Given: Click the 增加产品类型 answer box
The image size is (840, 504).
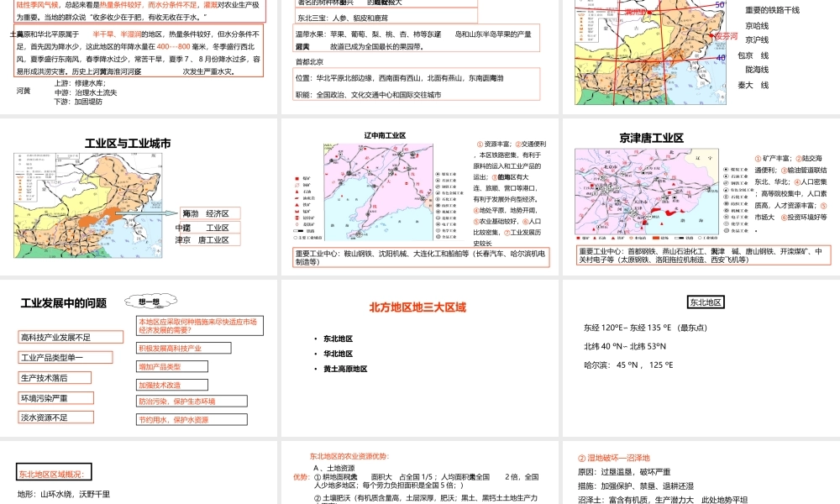Looking at the screenshot, I should point(172,367).
